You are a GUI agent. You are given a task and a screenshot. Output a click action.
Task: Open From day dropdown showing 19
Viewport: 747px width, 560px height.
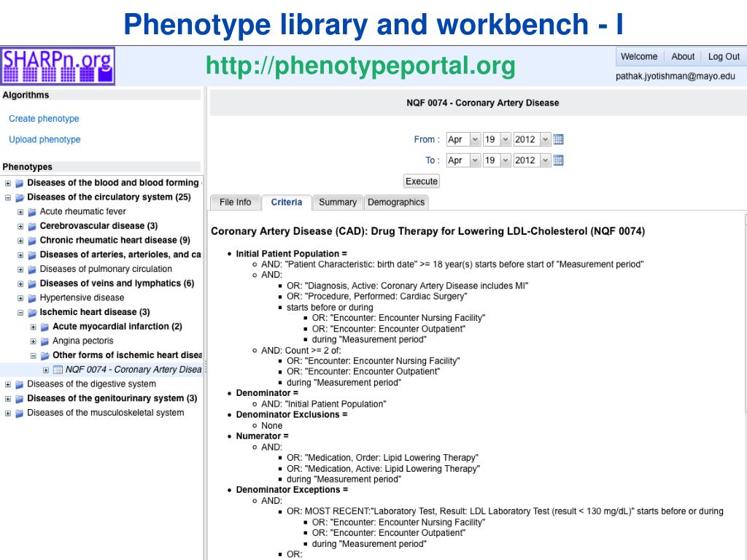[x=497, y=139]
